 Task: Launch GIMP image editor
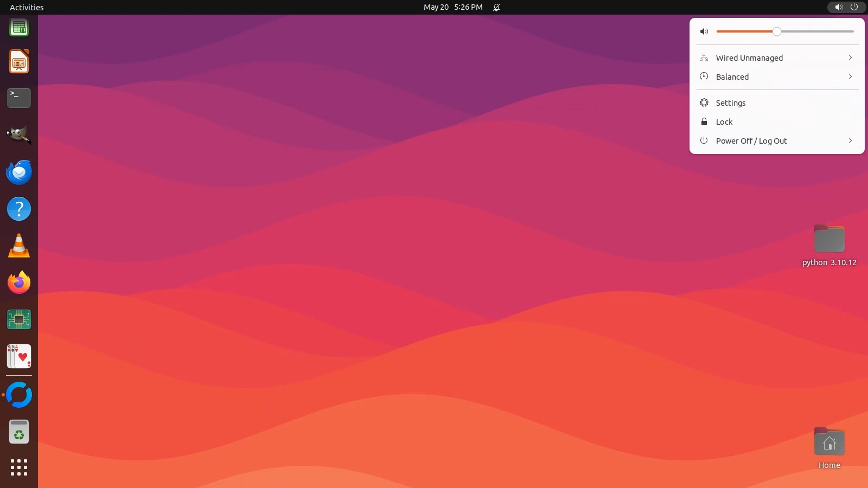pyautogui.click(x=19, y=135)
